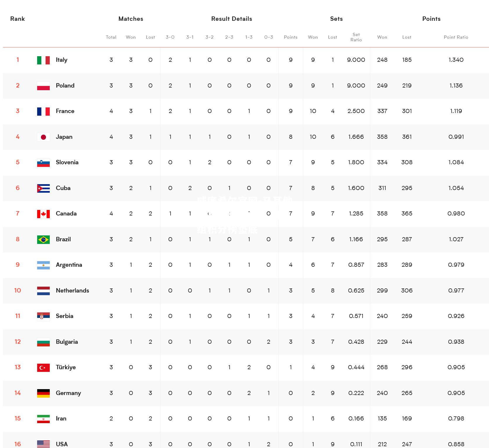489x448 pixels.
Task: Click the Canada flag icon
Action: tap(43, 214)
